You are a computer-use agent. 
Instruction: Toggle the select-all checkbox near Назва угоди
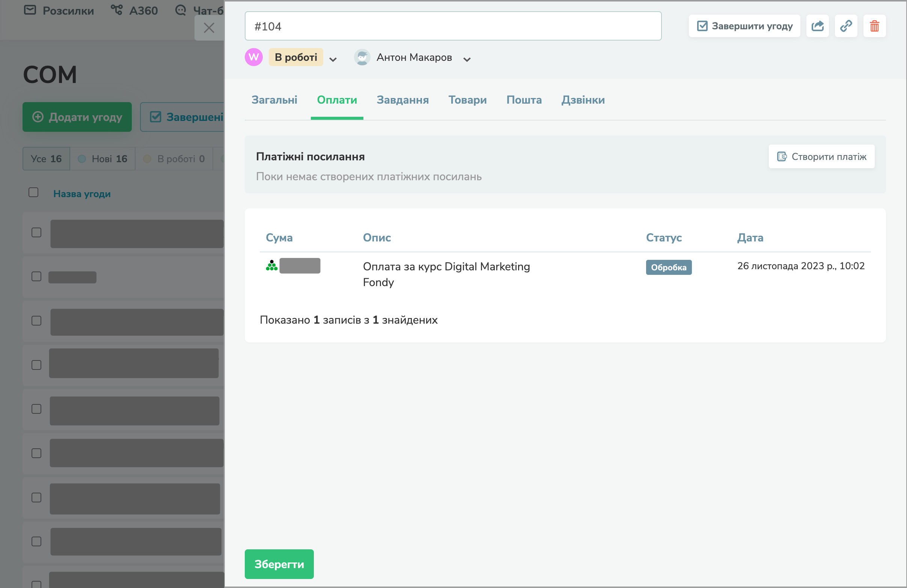click(33, 193)
